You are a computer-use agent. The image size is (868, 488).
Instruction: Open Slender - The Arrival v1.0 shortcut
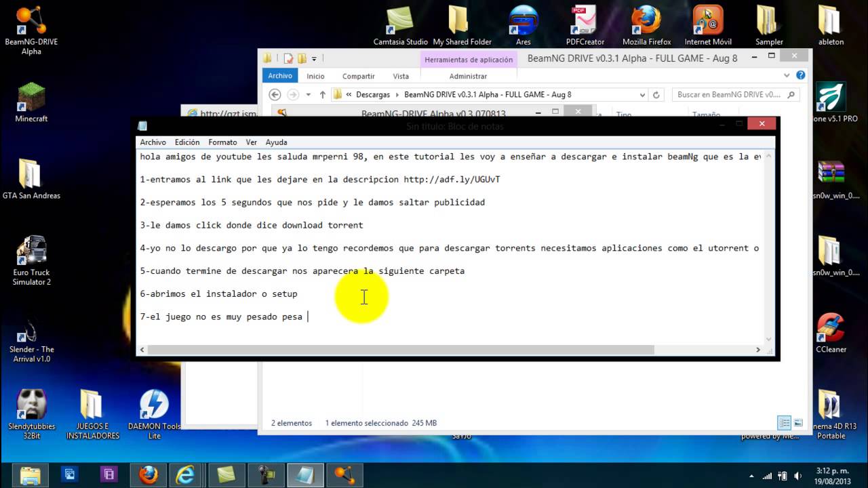31,340
